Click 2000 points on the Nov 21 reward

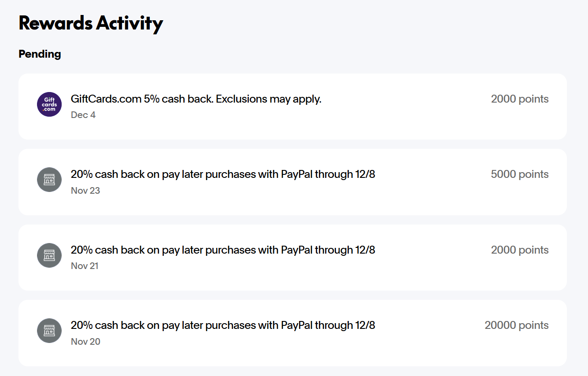click(520, 250)
